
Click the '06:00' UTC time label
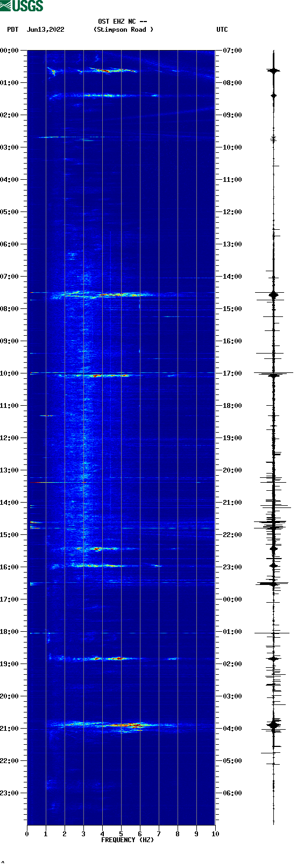[232, 793]
